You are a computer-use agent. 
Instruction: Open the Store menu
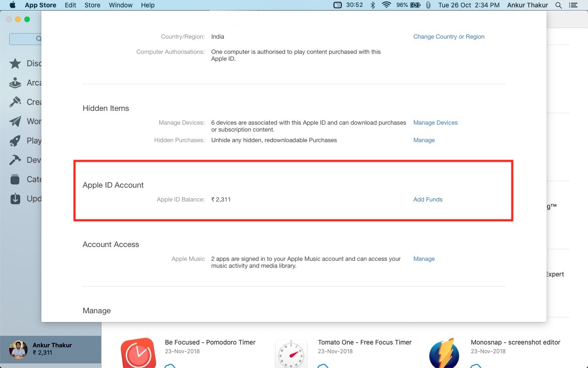(x=92, y=5)
